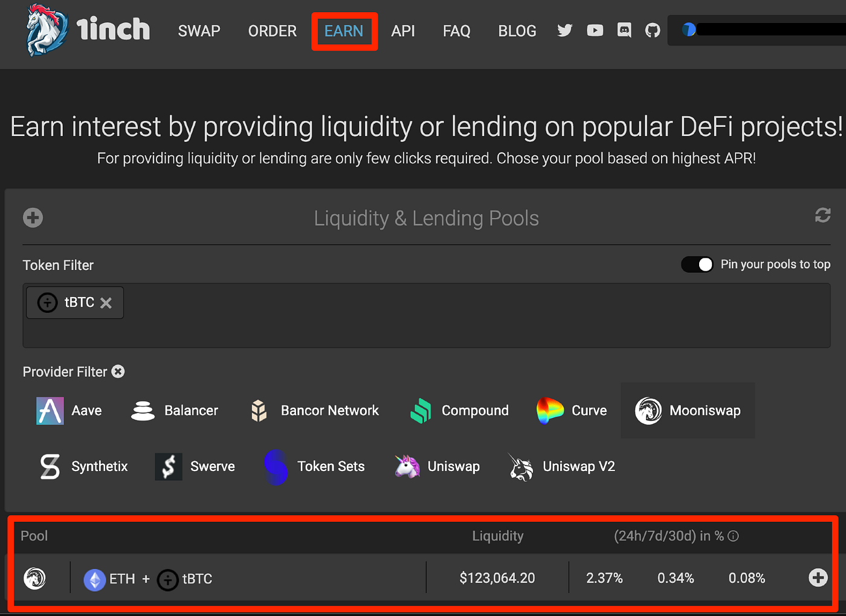Refresh the Liquidity & Lending Pools list
The height and width of the screenshot is (616, 846).
[822, 215]
